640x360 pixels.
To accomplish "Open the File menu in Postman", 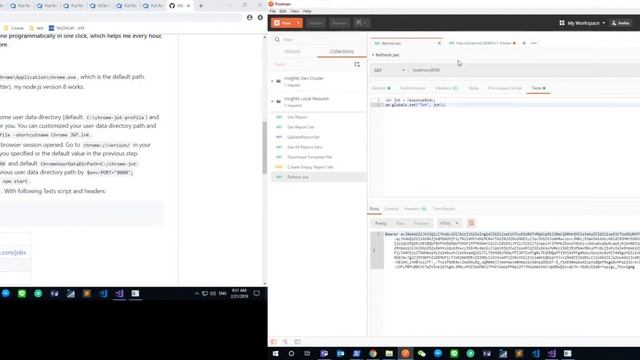I will [272, 11].
